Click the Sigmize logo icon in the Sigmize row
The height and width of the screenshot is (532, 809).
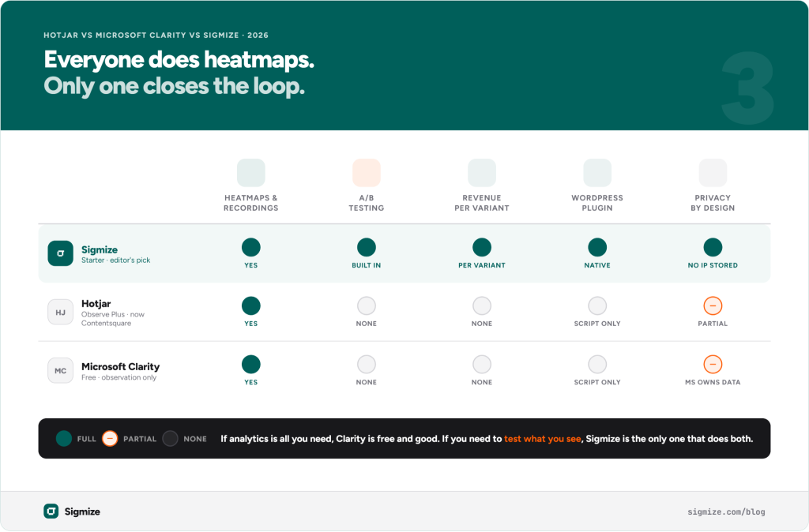point(60,253)
